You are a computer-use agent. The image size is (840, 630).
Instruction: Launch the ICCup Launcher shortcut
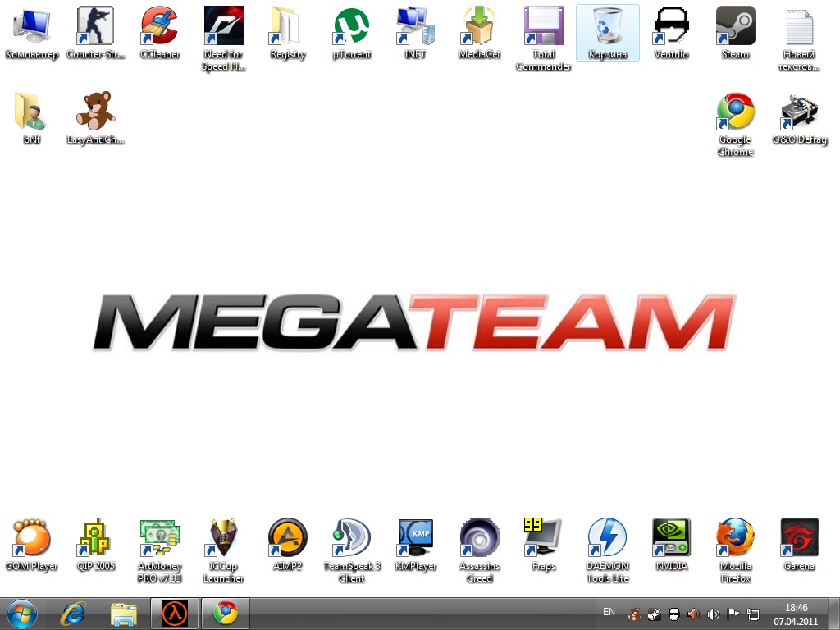coord(223,550)
